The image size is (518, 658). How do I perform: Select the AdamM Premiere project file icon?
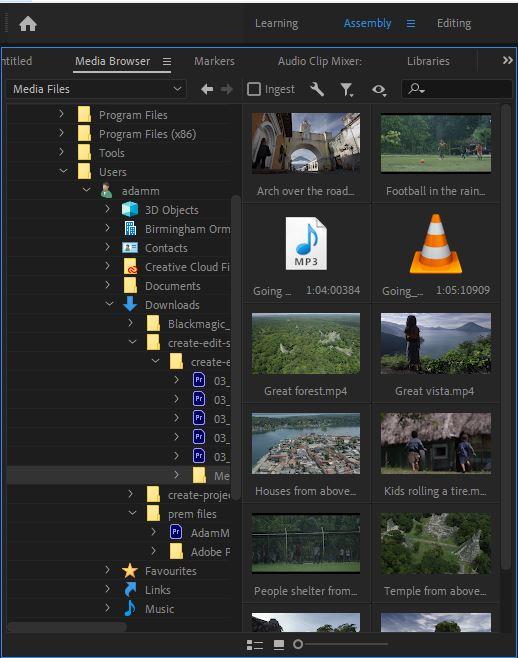[176, 532]
